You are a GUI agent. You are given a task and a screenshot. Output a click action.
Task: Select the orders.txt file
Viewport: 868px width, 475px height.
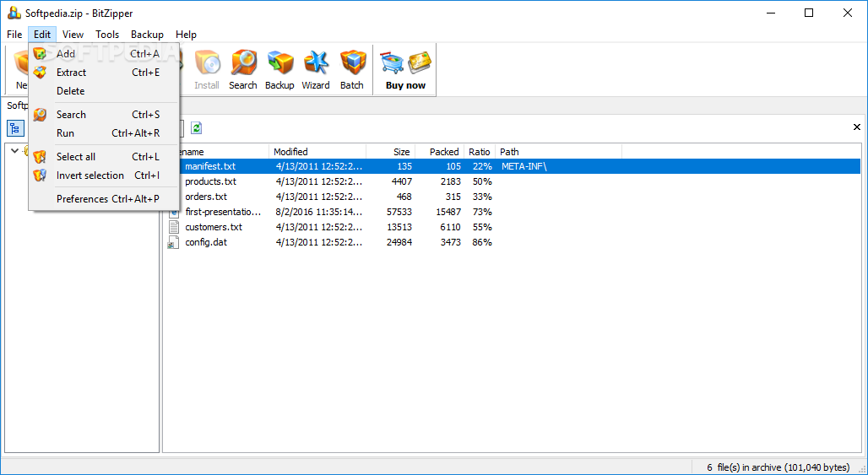click(x=206, y=197)
